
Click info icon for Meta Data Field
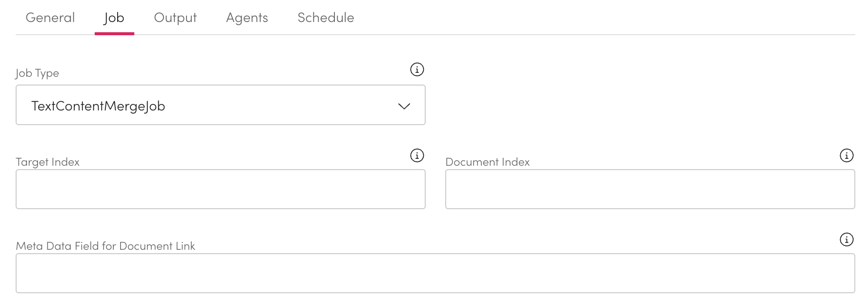[846, 239]
